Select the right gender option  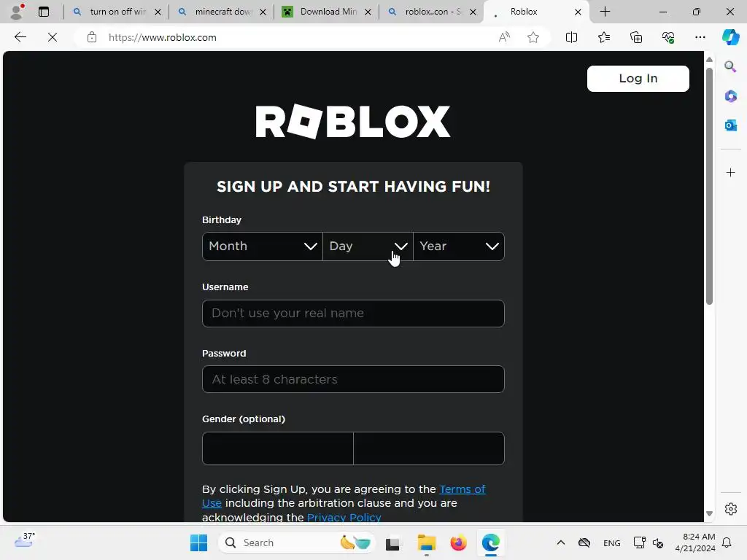pos(429,448)
